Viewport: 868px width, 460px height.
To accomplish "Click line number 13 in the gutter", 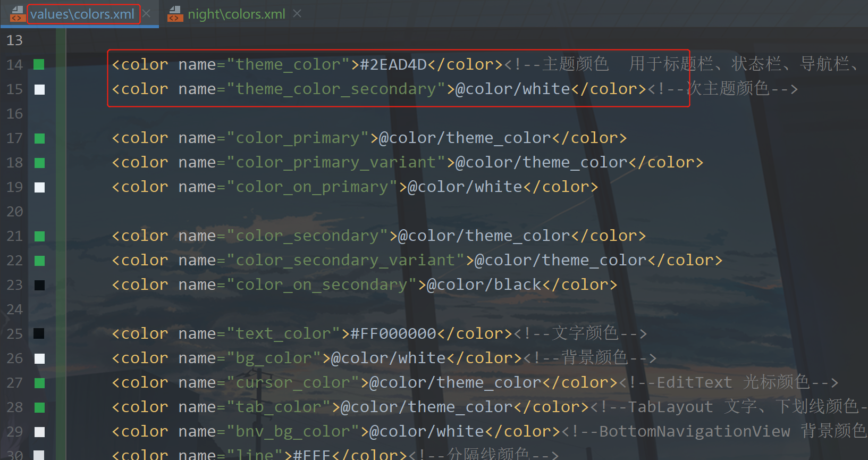I will point(15,40).
